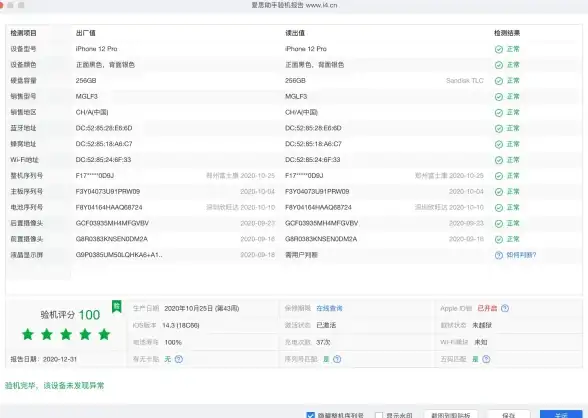Click the 检测结果 column header

(507, 33)
